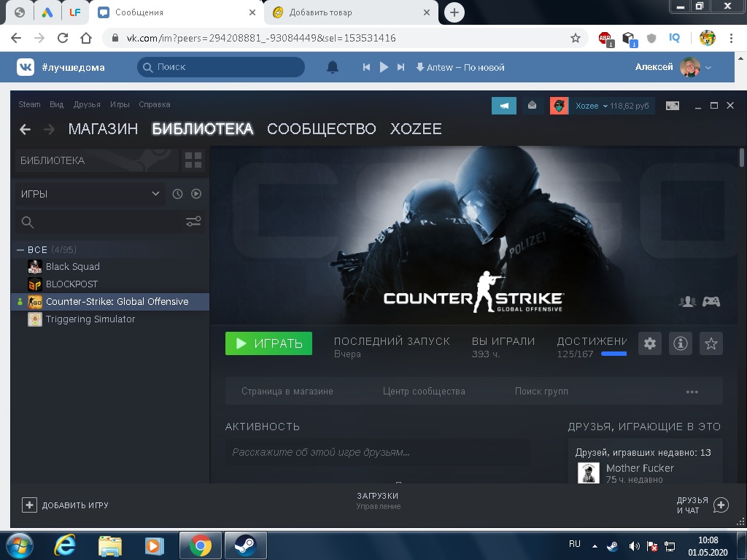The width and height of the screenshot is (747, 560).
Task: Click the БИБЛИОТЕКА home button in sidebar
Action: coord(97,160)
